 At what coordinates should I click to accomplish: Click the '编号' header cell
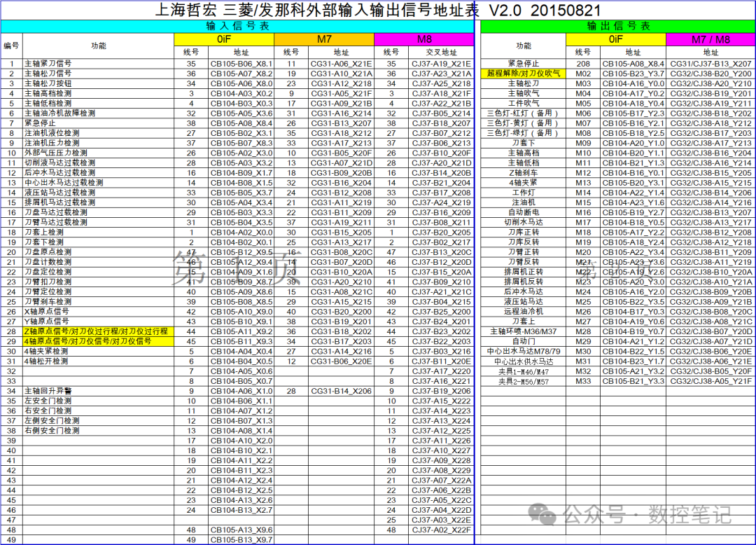12,46
